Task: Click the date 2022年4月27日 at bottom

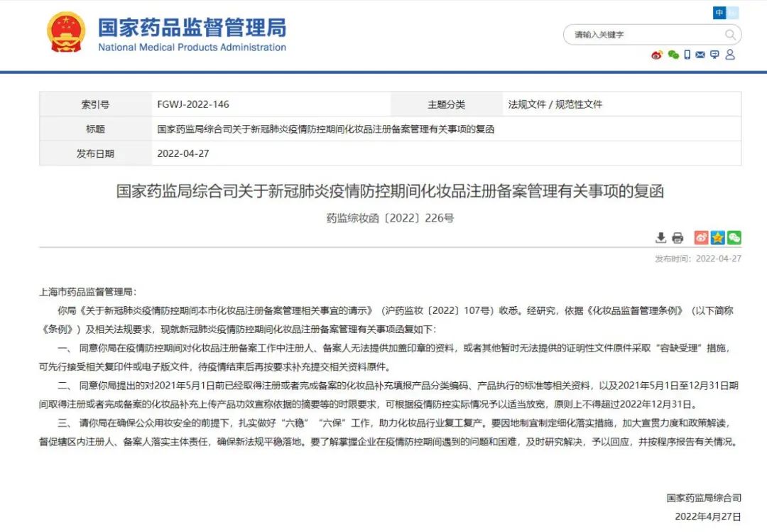Action: pos(708,517)
